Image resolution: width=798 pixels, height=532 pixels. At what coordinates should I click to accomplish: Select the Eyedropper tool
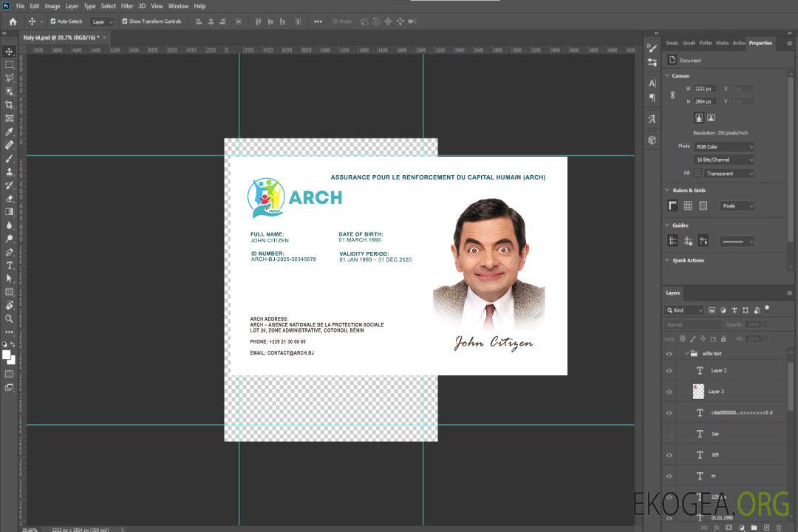pos(9,132)
